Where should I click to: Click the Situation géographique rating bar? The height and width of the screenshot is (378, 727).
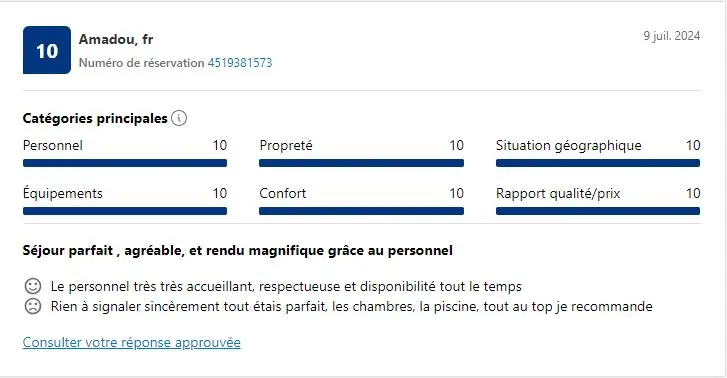598,163
